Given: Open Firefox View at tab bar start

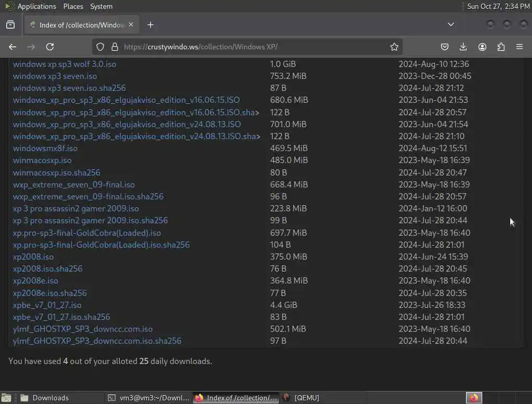Looking at the screenshot, I should pos(10,25).
